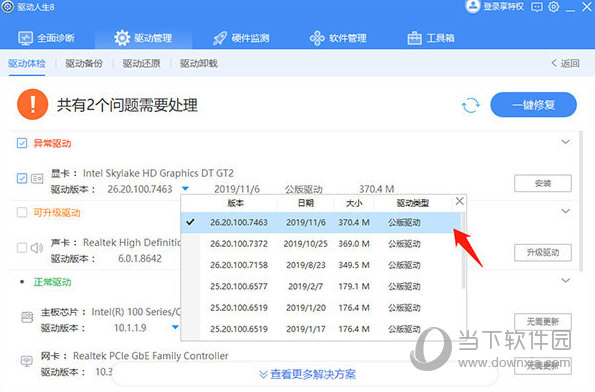Select driver version 26.20.100.7158
The height and width of the screenshot is (392, 595).
pyautogui.click(x=321, y=265)
